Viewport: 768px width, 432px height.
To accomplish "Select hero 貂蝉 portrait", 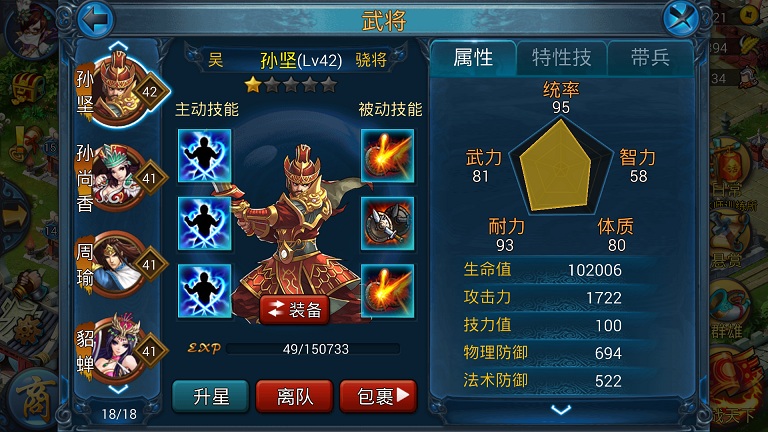I will (x=121, y=350).
